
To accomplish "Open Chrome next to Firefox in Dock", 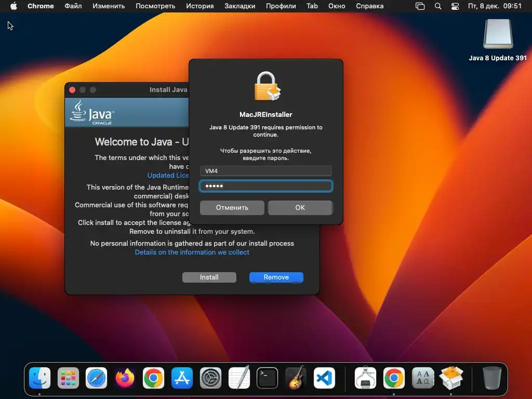I will coord(153,378).
